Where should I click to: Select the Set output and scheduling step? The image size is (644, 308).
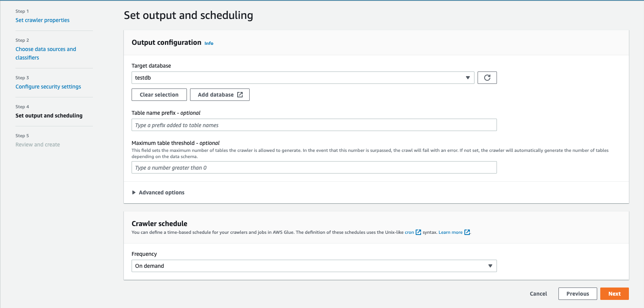(49, 116)
